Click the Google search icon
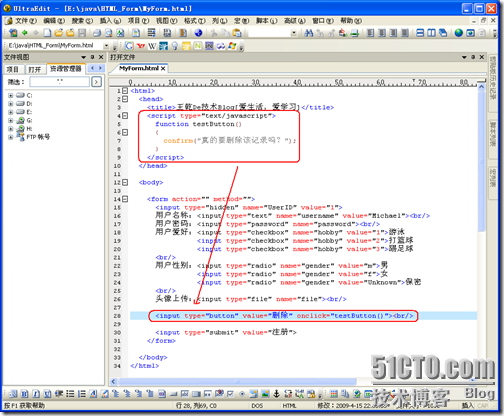The width and height of the screenshot is (504, 416). [129, 46]
